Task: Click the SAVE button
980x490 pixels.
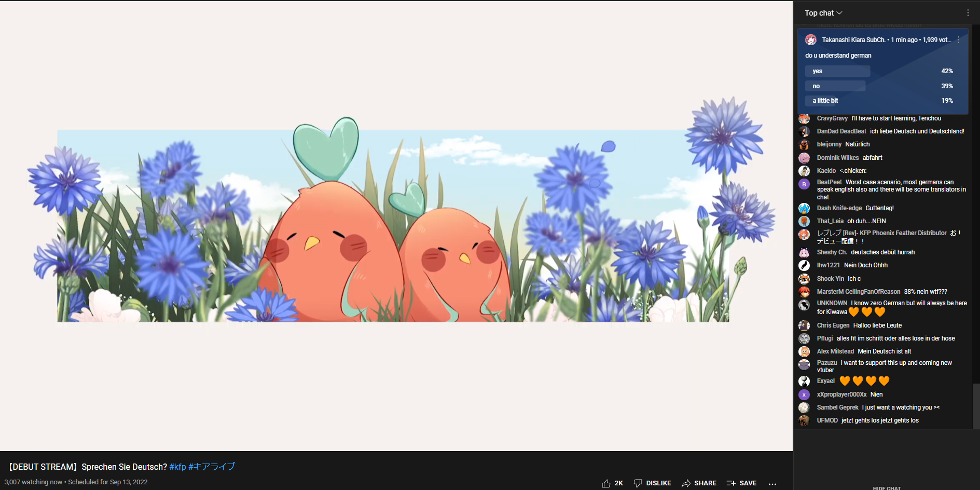Action: (x=741, y=483)
